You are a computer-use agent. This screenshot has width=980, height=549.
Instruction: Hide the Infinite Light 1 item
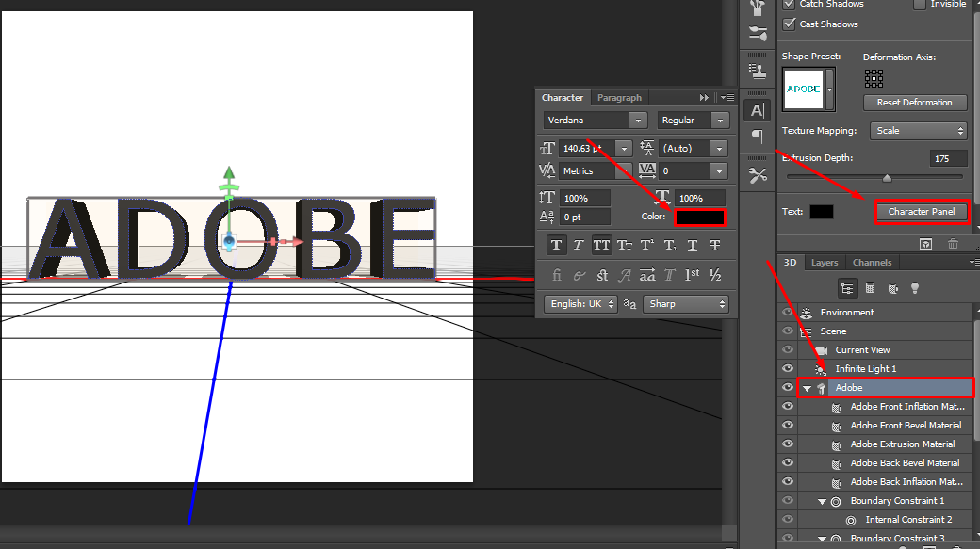(x=788, y=368)
